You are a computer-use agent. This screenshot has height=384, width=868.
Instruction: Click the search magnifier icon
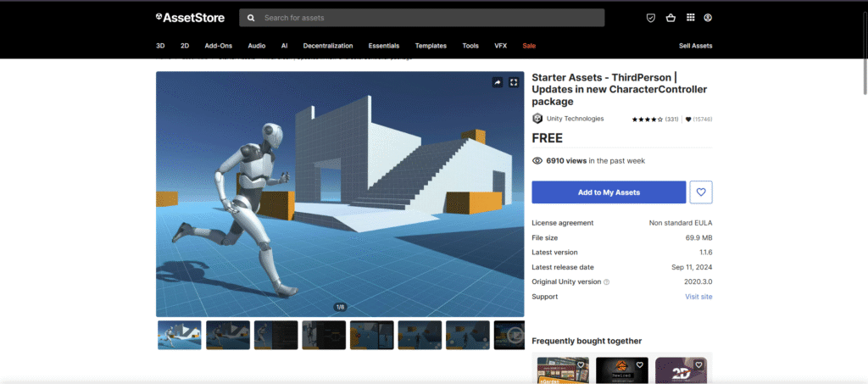(251, 18)
